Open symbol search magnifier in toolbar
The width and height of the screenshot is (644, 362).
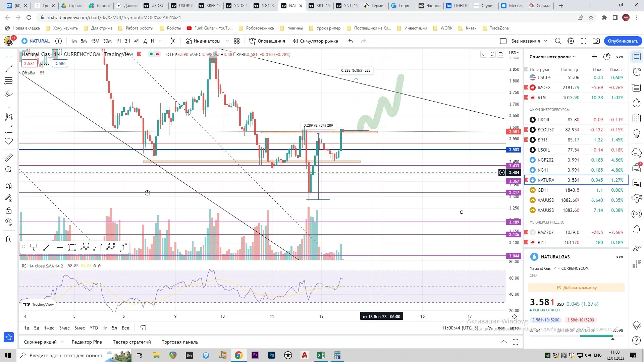tap(558, 41)
